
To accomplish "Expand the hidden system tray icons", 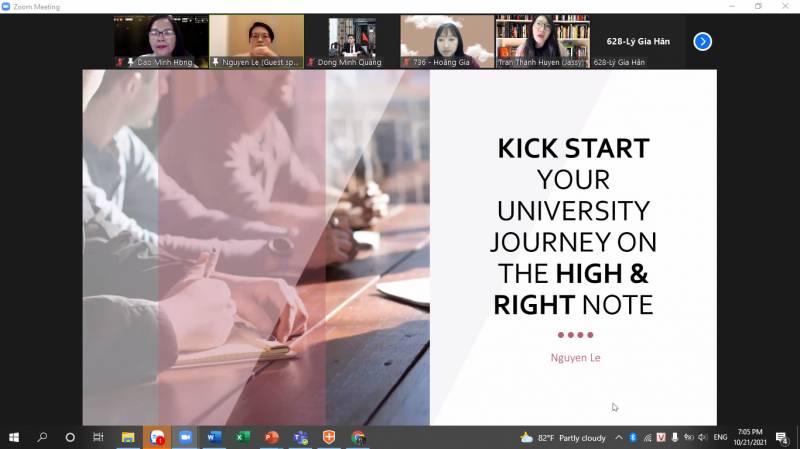I will click(x=619, y=437).
